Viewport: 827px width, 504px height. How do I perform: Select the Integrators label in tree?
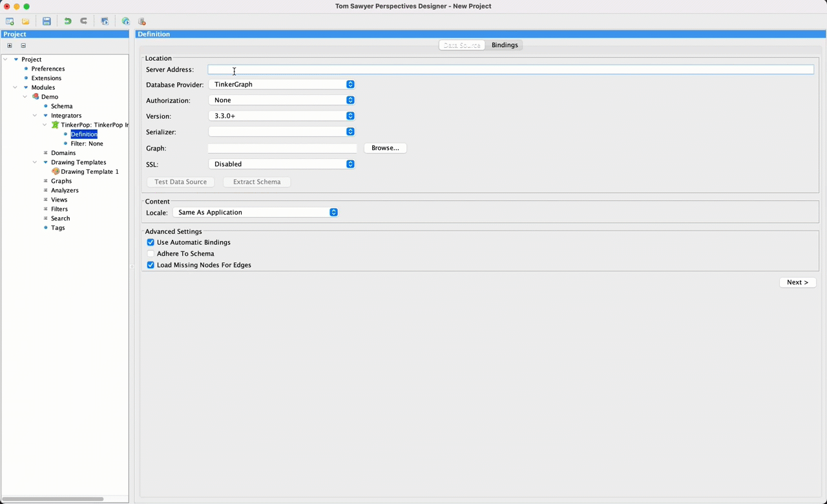point(67,116)
